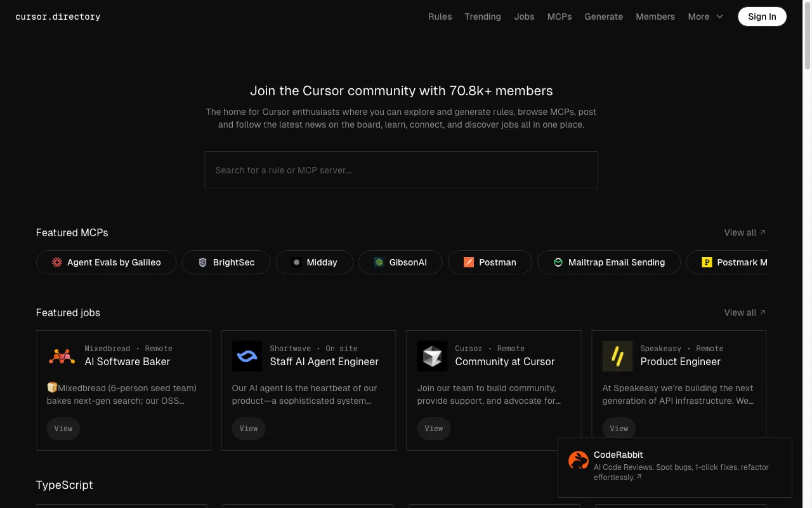The image size is (812, 508).
Task: Go to the Trending page
Action: (482, 17)
